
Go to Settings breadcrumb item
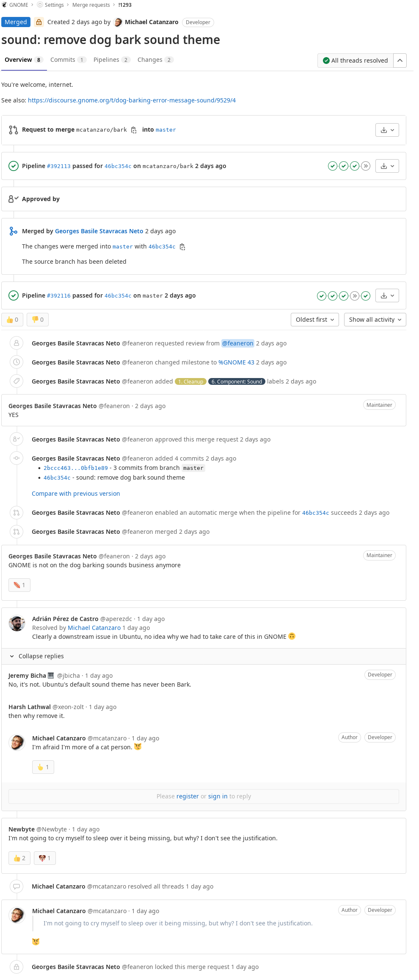point(54,5)
